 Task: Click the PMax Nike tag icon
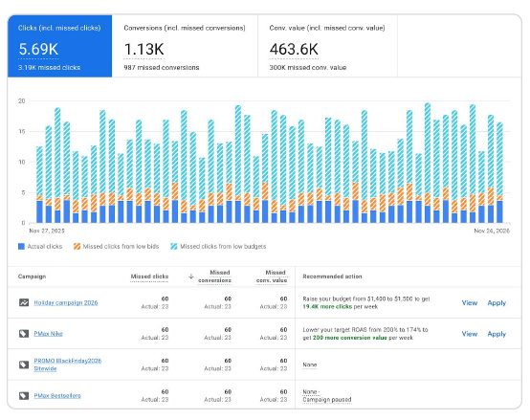point(24,334)
